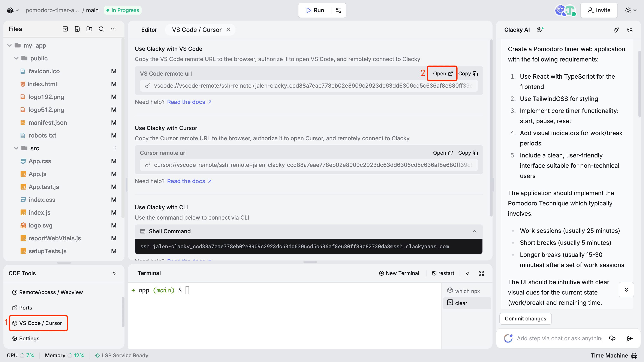
Task: Click New Terminal
Action: (399, 273)
